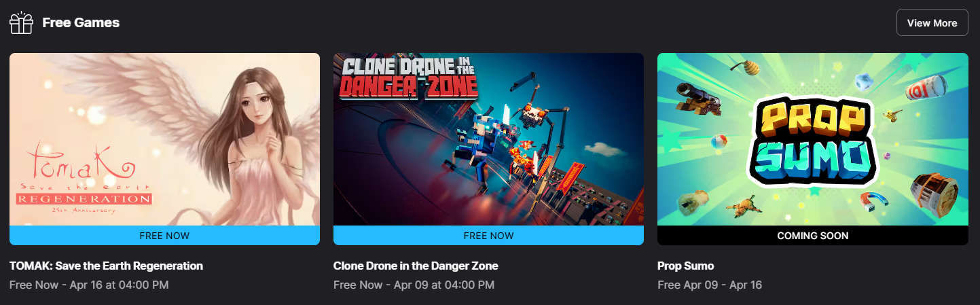Screen dimensions: 980x305
Task: Click the cannon prop in Prop Sumo art
Action: 697,101
